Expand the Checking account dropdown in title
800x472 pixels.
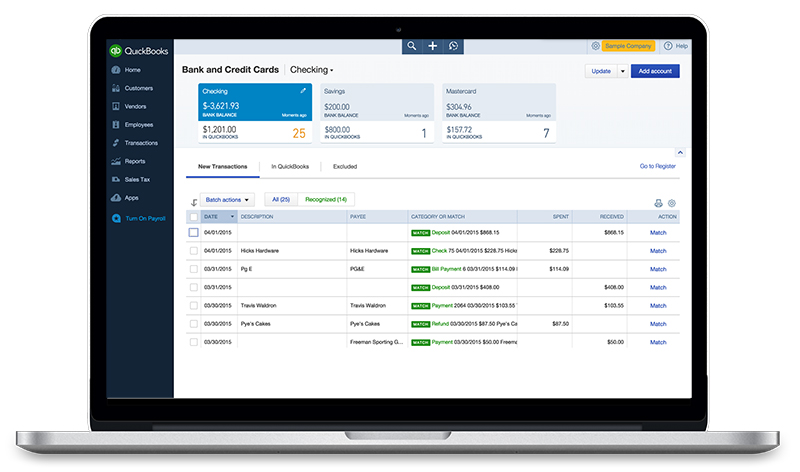pyautogui.click(x=311, y=71)
